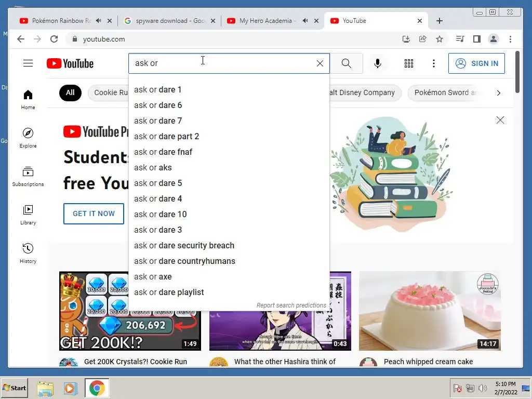
Task: Pick the 'ask or axe' suggestion
Action: (229, 277)
